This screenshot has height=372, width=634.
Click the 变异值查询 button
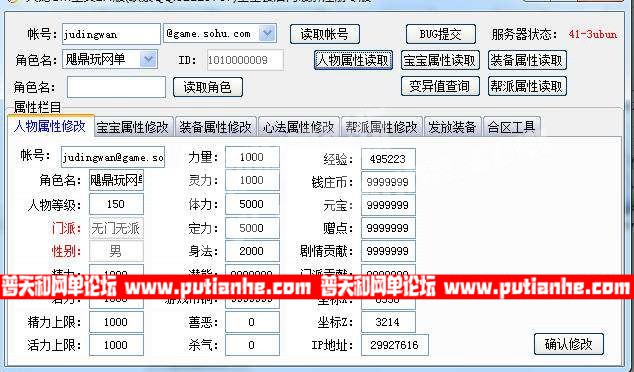tap(440, 86)
